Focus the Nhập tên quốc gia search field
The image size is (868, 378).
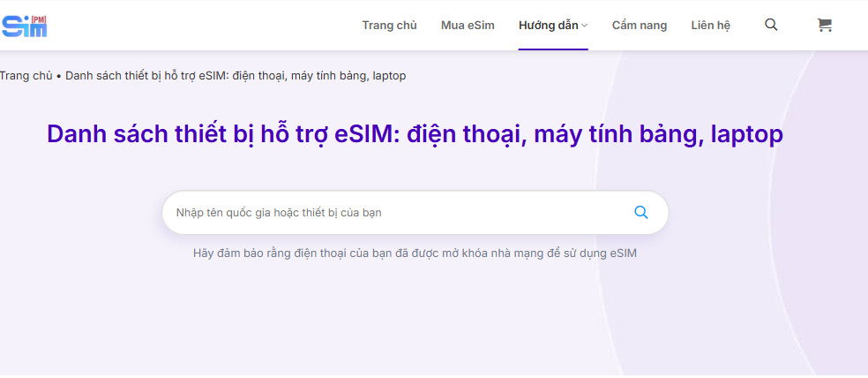click(415, 212)
